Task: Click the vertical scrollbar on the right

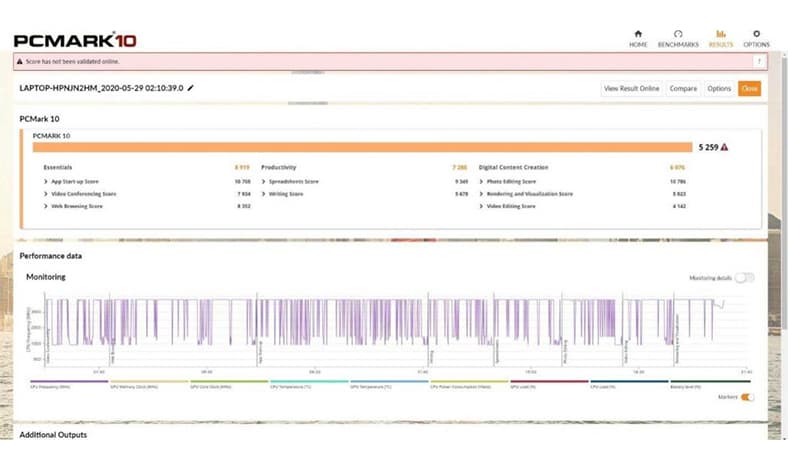Action: pos(785,191)
